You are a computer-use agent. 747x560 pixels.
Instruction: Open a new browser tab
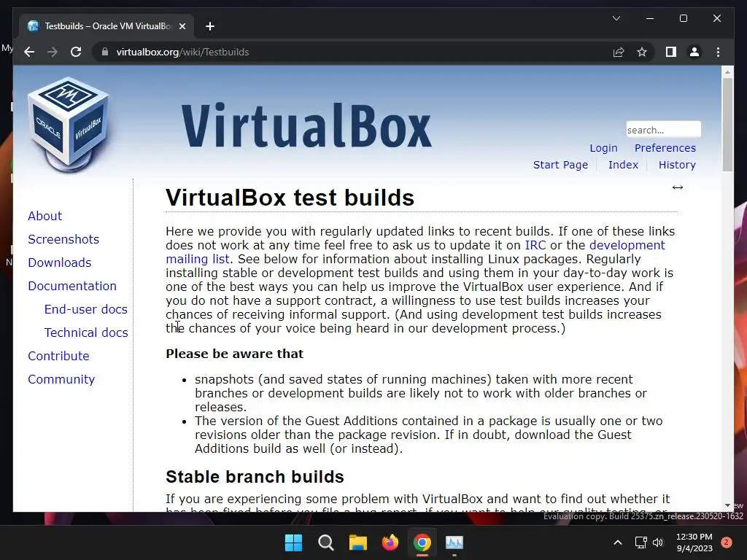click(210, 26)
